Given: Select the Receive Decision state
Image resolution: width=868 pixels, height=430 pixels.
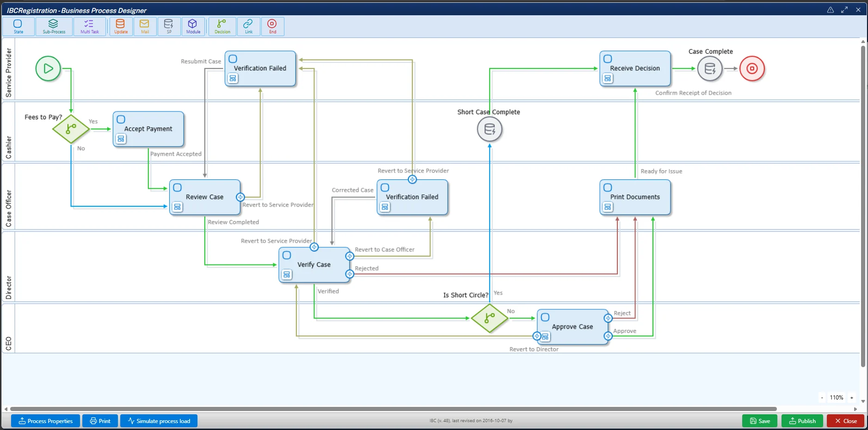Looking at the screenshot, I should [635, 68].
